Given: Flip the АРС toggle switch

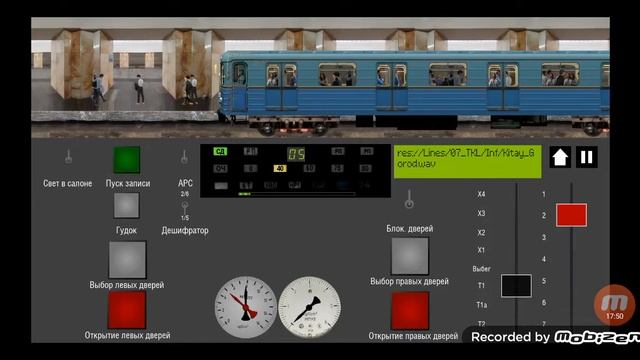Looking at the screenshot, I should point(184,157).
